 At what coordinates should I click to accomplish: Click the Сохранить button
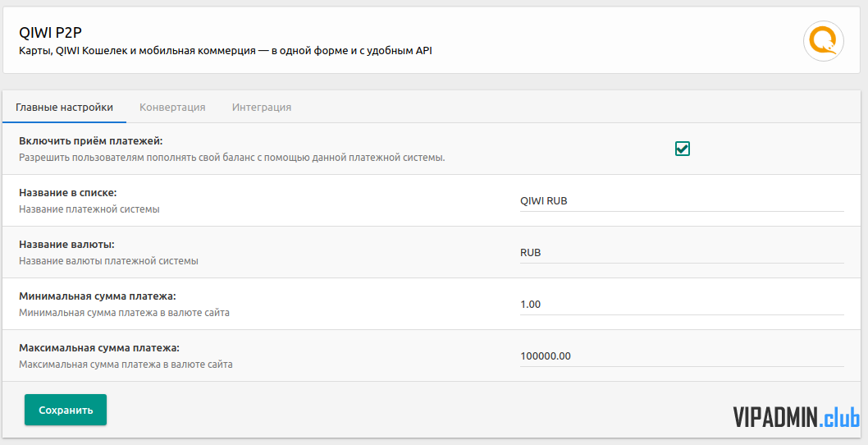66,410
